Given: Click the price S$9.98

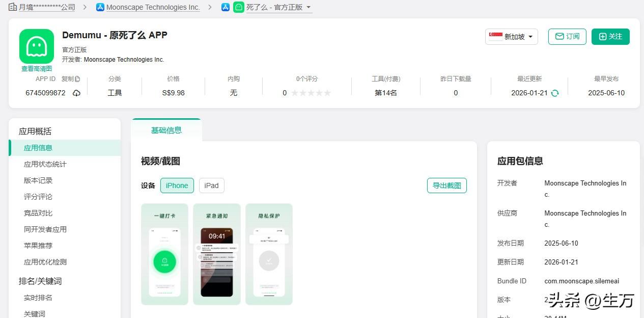Looking at the screenshot, I should click(173, 93).
